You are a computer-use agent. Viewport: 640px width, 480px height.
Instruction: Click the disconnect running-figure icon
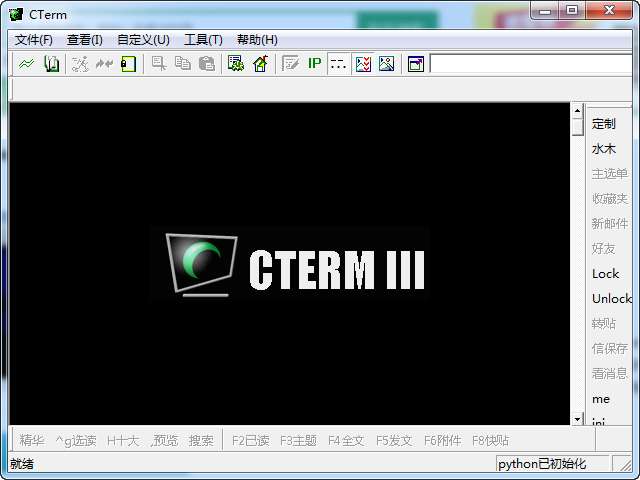(x=80, y=64)
